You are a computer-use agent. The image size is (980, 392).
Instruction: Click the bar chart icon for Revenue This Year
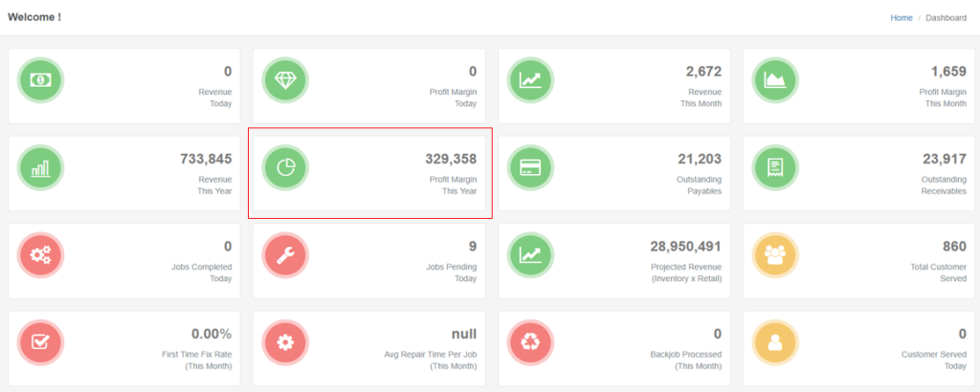click(x=41, y=167)
